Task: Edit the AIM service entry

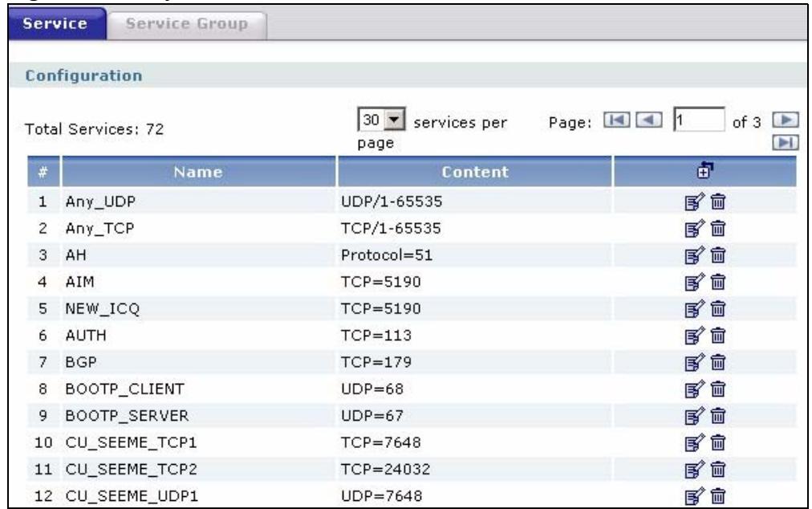Action: (694, 282)
